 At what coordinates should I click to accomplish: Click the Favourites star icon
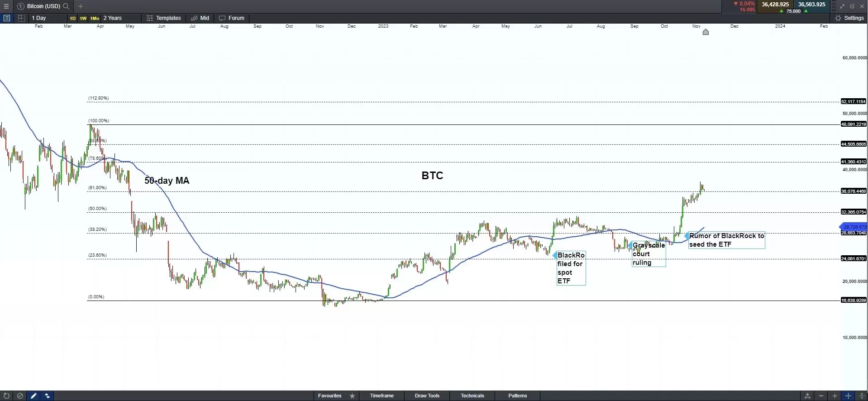pyautogui.click(x=352, y=396)
